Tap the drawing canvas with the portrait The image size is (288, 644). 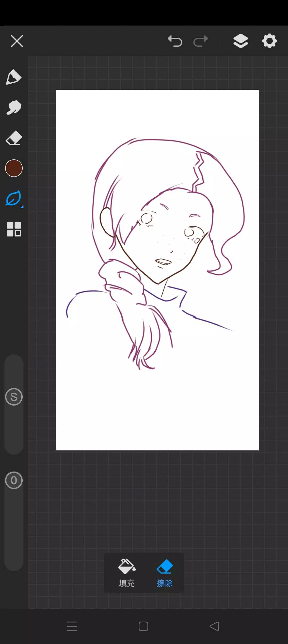coord(157,270)
